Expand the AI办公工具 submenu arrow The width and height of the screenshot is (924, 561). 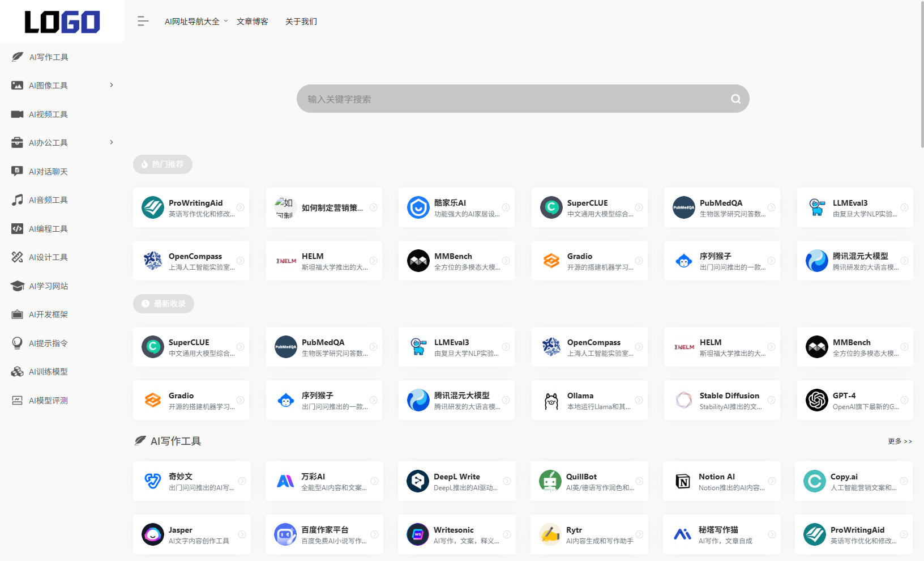[112, 142]
